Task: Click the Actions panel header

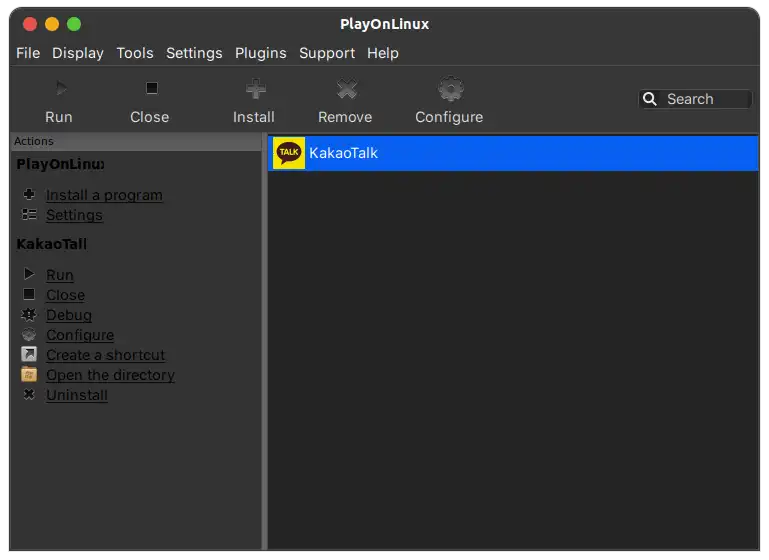Action: coord(135,141)
